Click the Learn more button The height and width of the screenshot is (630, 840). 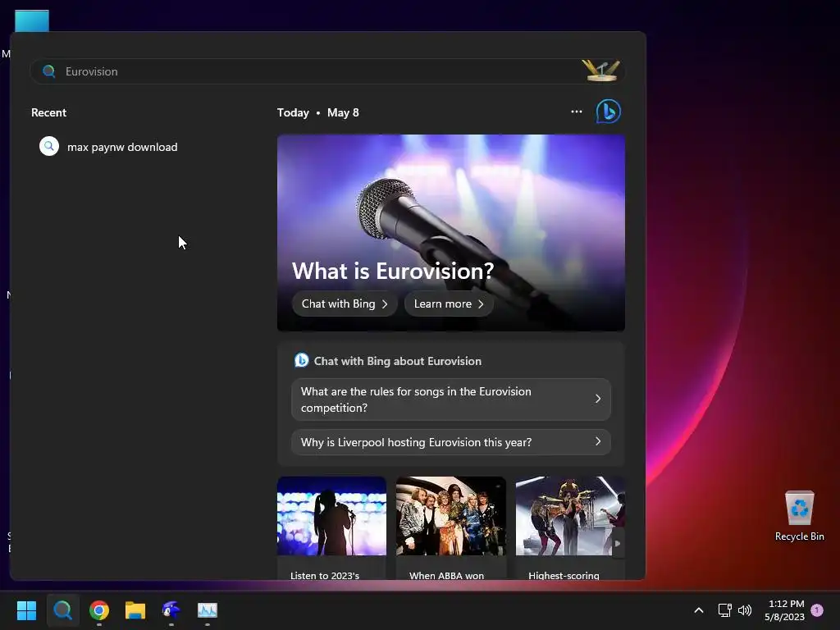tap(449, 304)
